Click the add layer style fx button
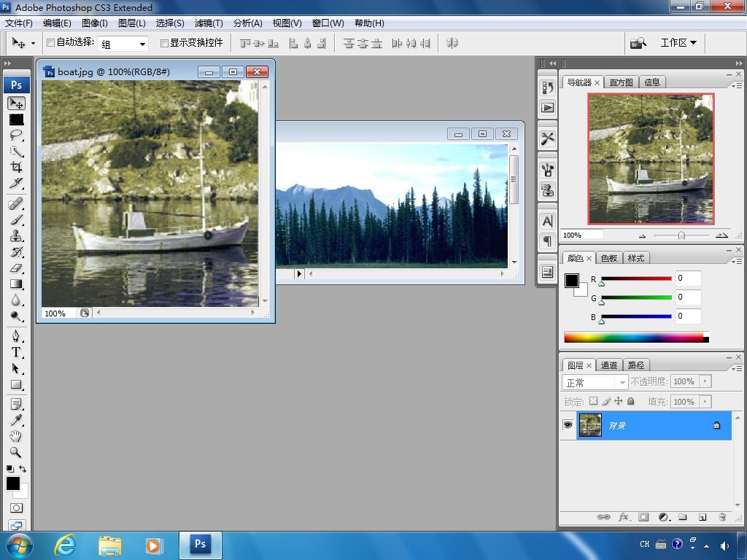Viewport: 747px width, 560px height. (624, 517)
